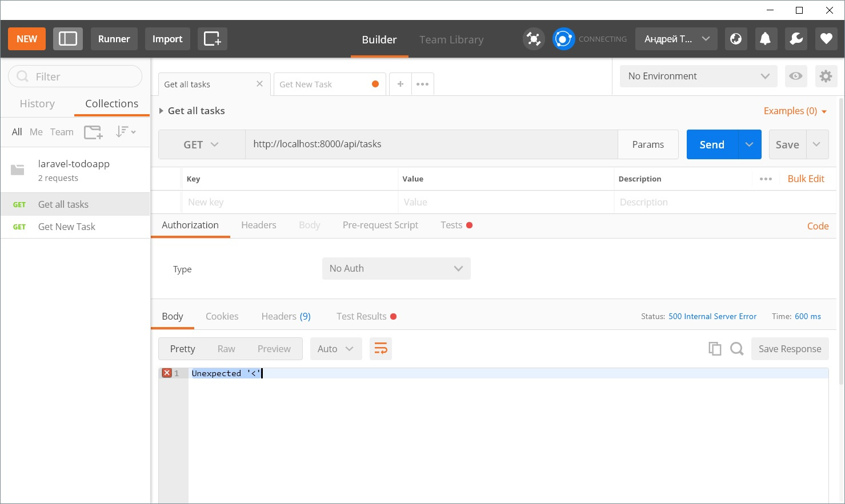Expand the Get all tasks description triangle
The width and height of the screenshot is (845, 504).
161,111
